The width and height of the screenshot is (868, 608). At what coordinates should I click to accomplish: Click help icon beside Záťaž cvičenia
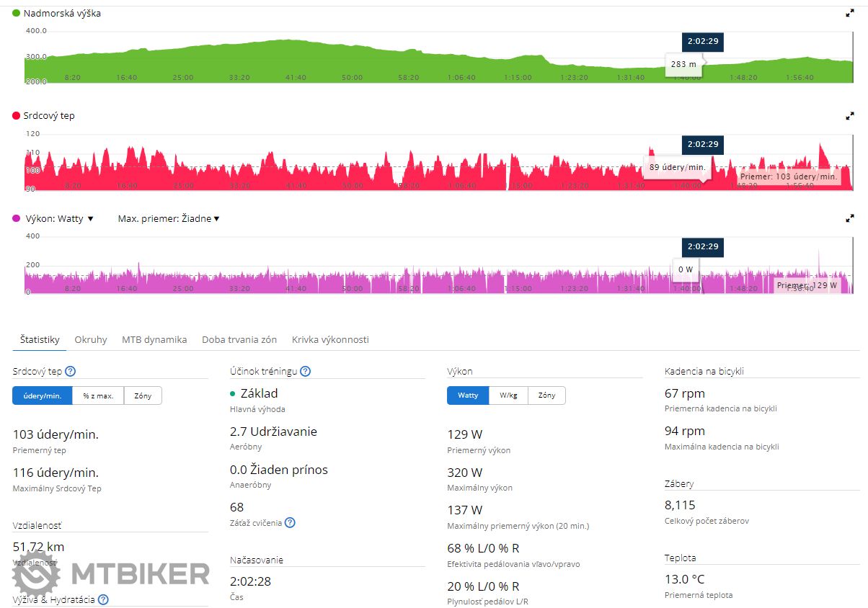coord(290,523)
